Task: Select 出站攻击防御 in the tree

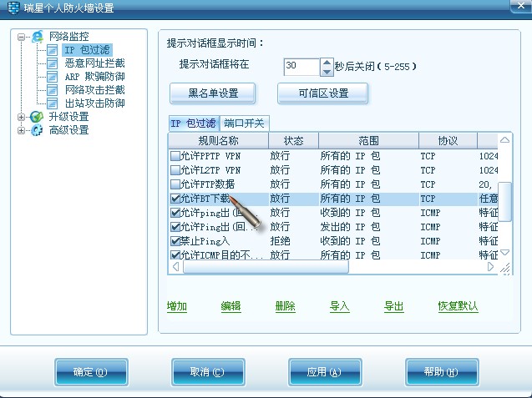Action: pos(94,103)
